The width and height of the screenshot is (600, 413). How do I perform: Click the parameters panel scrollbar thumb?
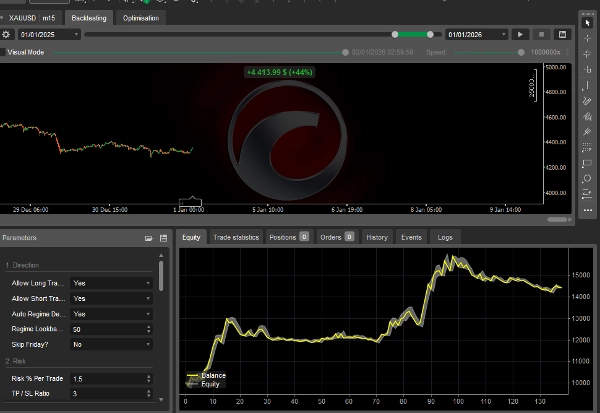[x=161, y=276]
